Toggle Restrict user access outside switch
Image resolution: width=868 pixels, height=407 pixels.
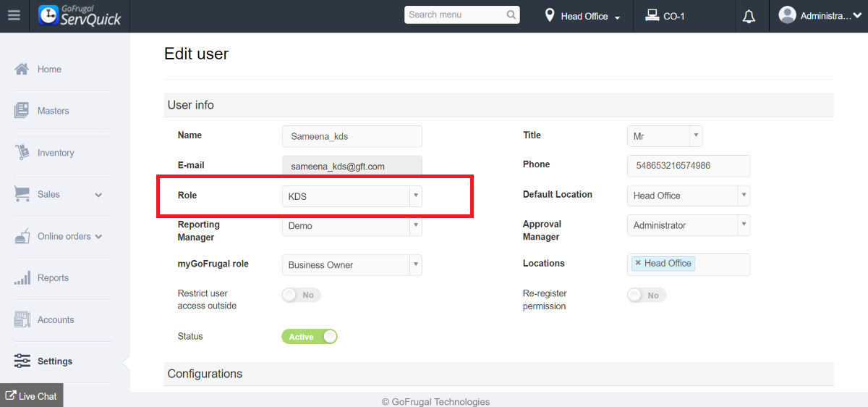(301, 295)
